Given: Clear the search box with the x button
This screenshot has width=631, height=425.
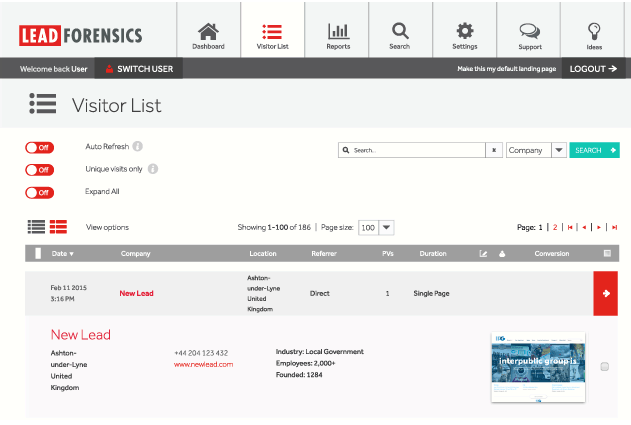Looking at the screenshot, I should pos(494,150).
